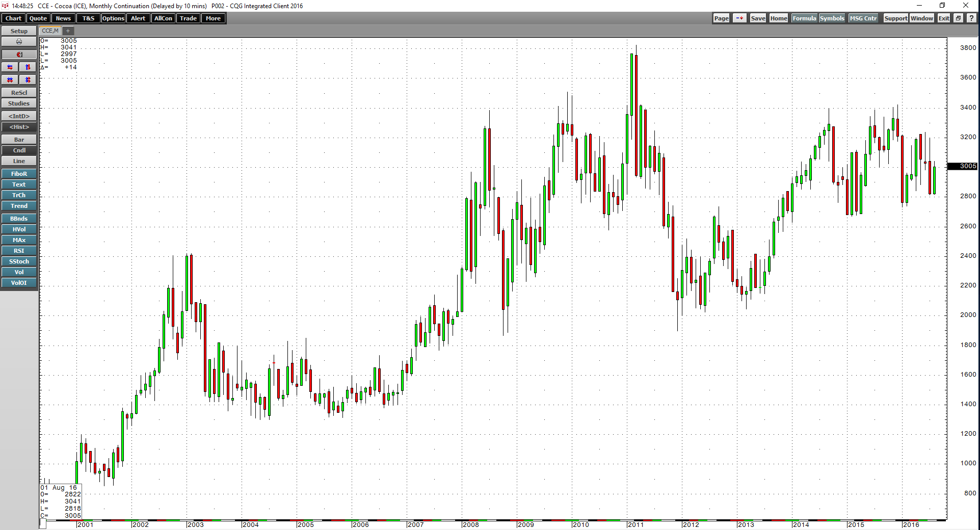The height and width of the screenshot is (530, 980).
Task: Click the horizontal red-blue arrows icon
Action: tap(10, 67)
